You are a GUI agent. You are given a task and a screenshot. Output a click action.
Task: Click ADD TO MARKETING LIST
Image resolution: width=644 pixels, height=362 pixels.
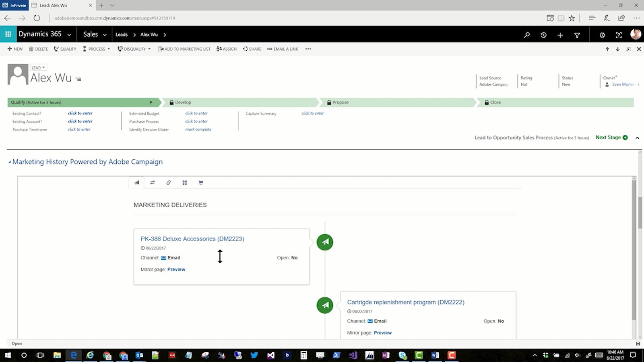[x=184, y=49]
